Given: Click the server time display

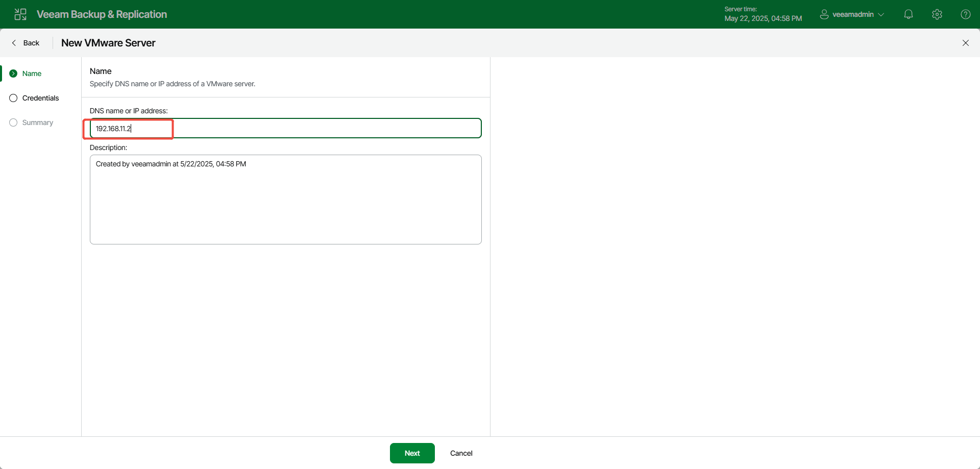Looking at the screenshot, I should pos(763,14).
